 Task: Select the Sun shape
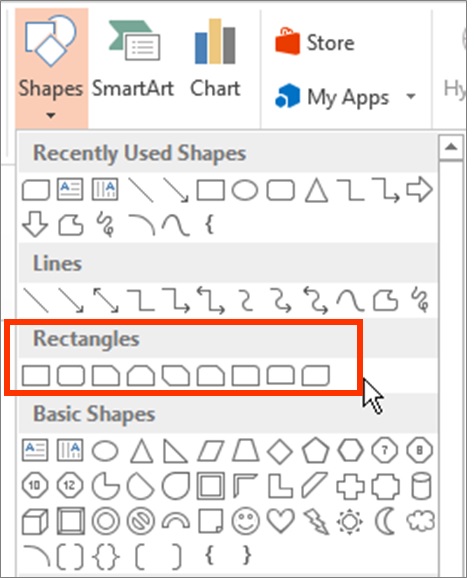(x=350, y=521)
